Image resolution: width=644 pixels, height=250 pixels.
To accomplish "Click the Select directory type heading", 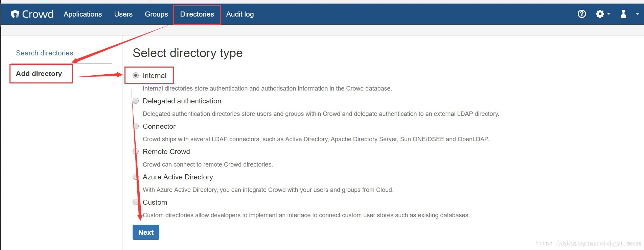I will pyautogui.click(x=188, y=53).
